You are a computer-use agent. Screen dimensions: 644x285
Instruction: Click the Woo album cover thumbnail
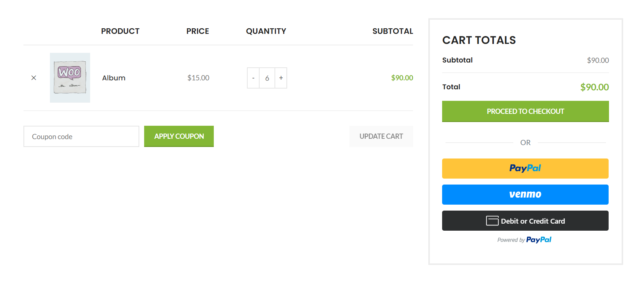(x=70, y=78)
